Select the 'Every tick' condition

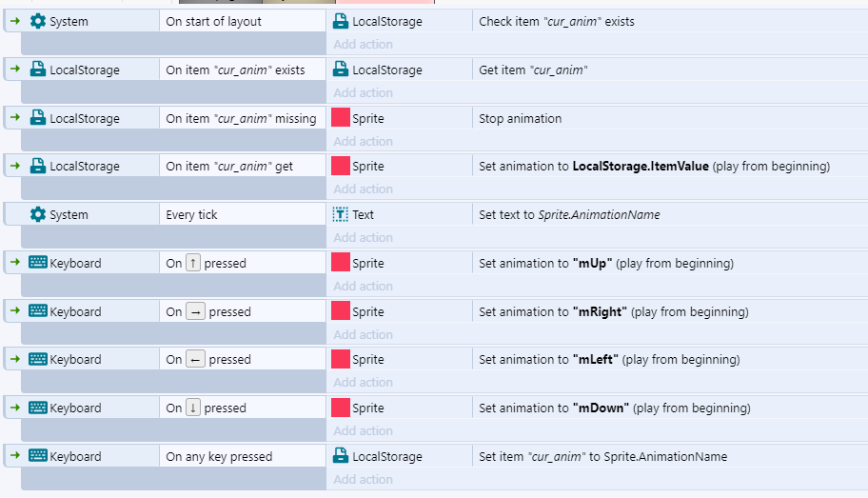191,215
